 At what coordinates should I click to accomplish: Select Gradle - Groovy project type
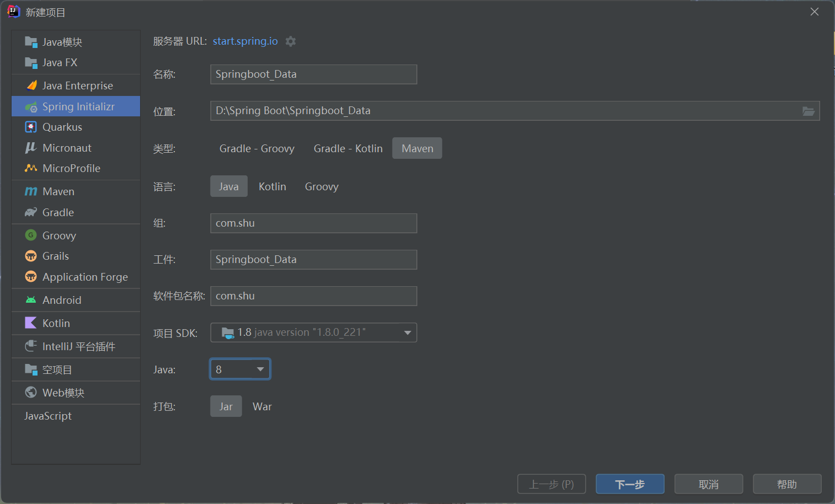pos(257,148)
